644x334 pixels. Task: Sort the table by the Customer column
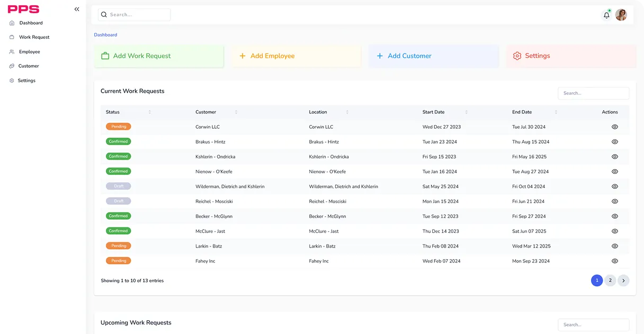[x=236, y=112]
